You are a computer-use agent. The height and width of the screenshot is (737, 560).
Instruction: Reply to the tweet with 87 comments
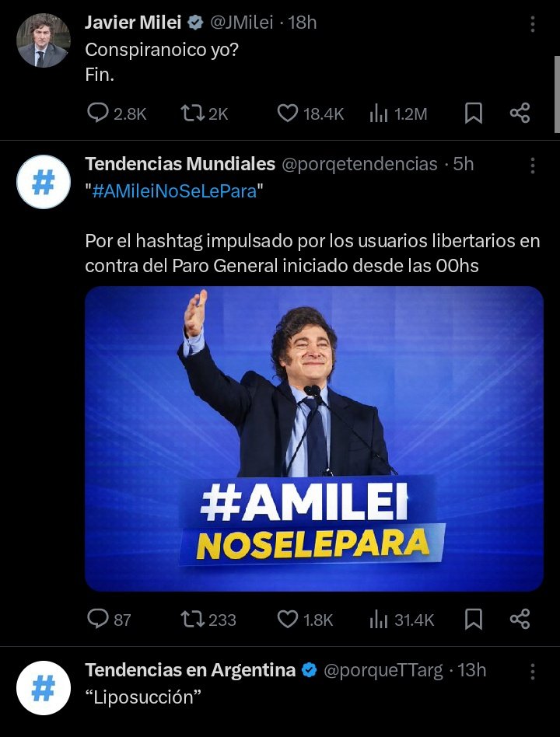pyautogui.click(x=98, y=619)
